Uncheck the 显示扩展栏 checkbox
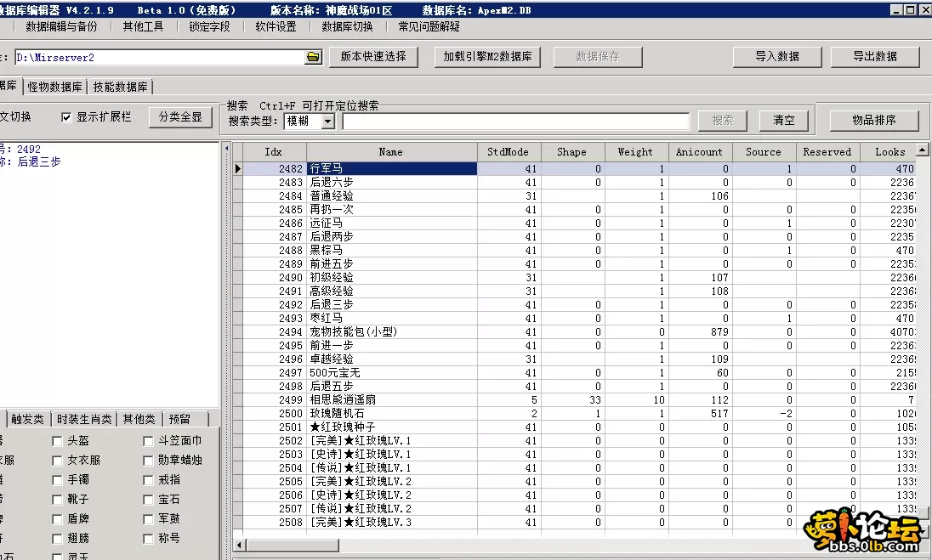The height and width of the screenshot is (560, 932). 66,117
